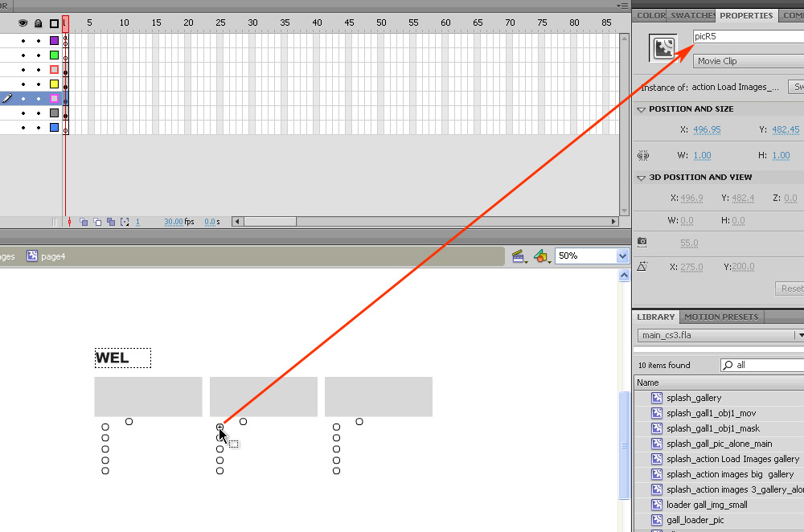
Task: Click the Modify Onion Markers icon
Action: click(125, 222)
